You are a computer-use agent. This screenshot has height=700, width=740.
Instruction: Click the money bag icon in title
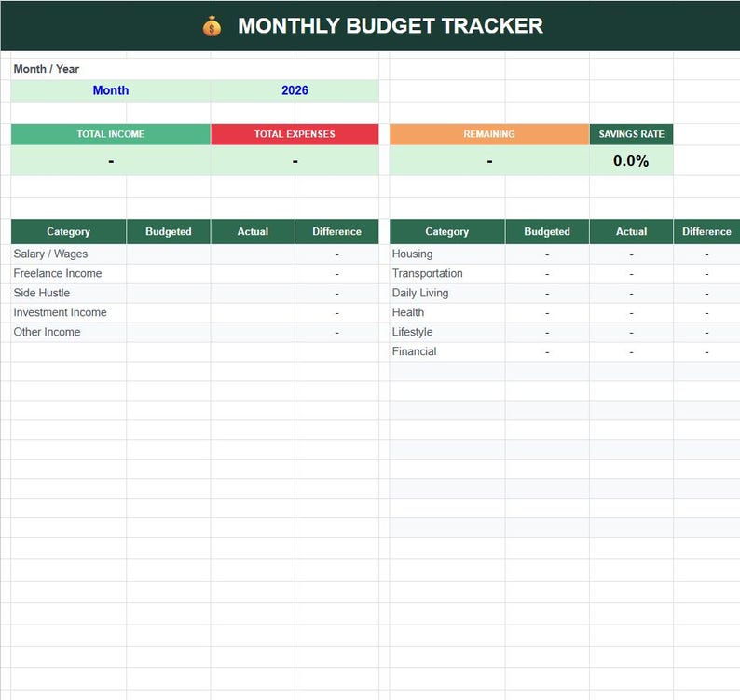[212, 26]
